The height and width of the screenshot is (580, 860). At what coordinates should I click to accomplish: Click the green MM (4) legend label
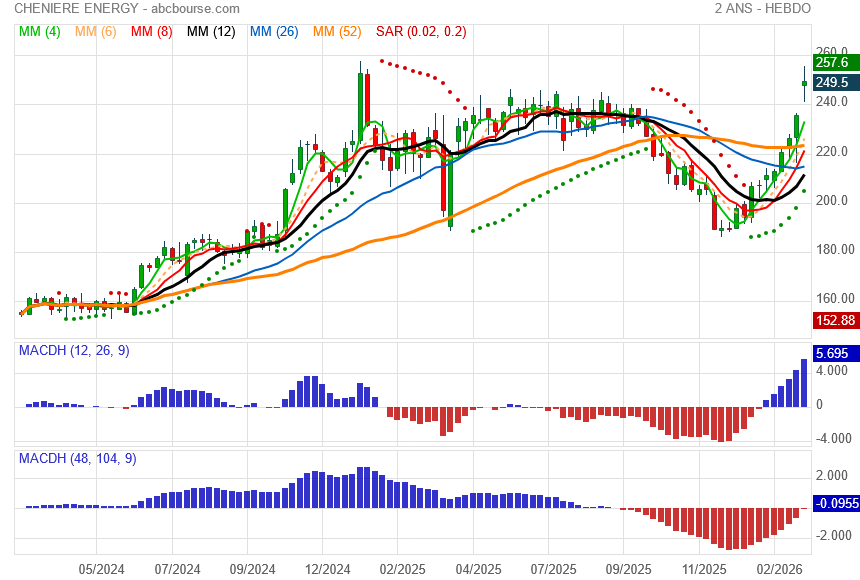40,32
